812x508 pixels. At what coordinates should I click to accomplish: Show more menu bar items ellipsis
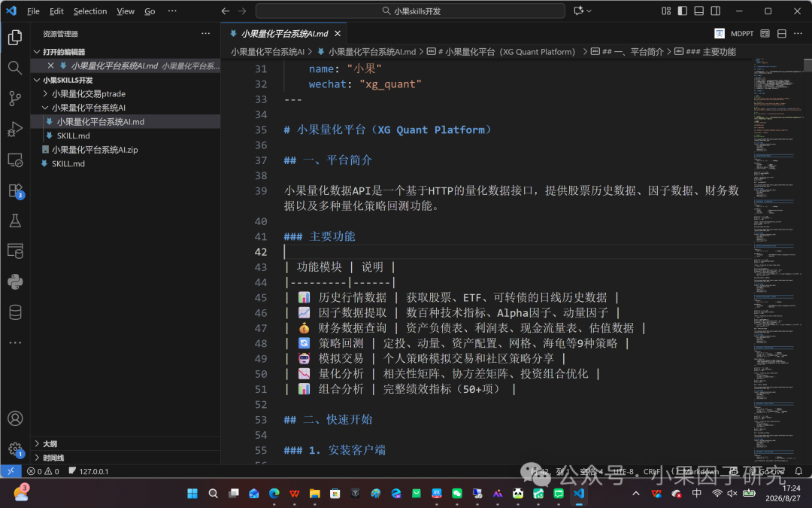[172, 11]
